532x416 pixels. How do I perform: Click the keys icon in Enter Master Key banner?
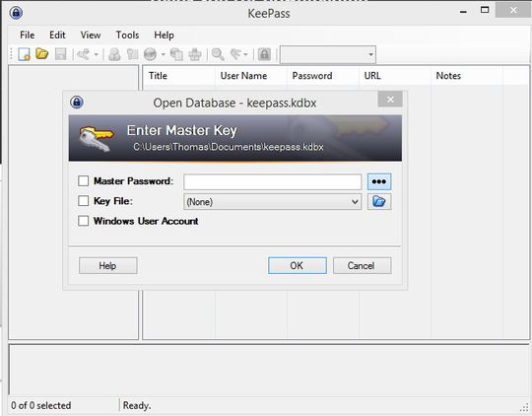(97, 139)
